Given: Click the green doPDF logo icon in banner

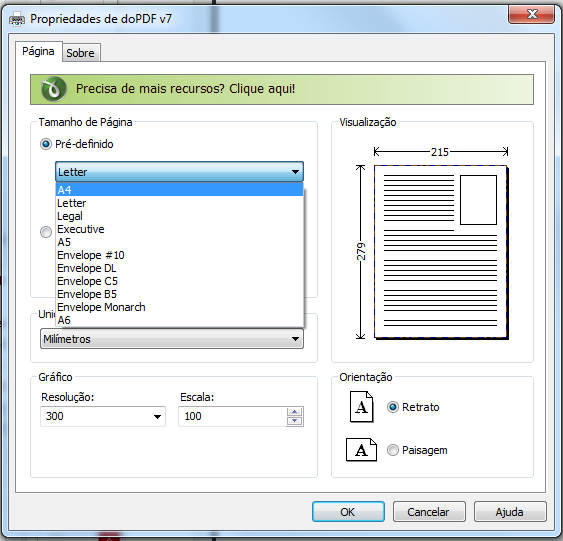Looking at the screenshot, I should point(53,89).
